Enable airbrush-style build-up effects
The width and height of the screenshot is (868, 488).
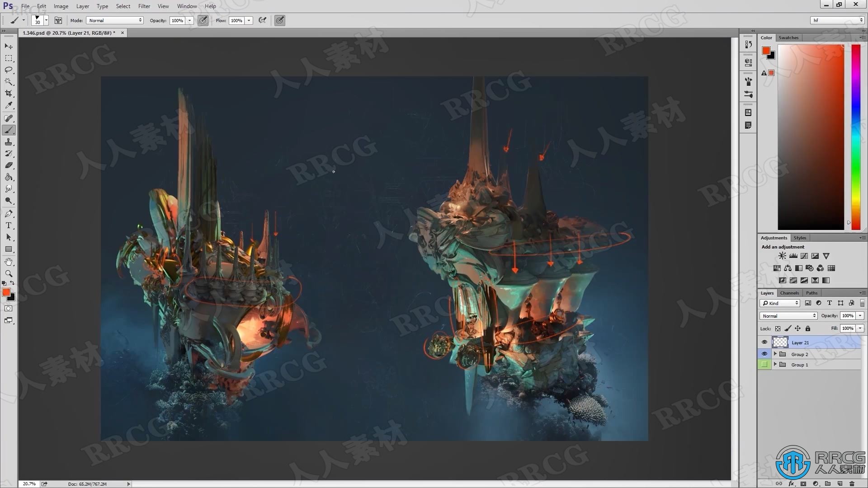pyautogui.click(x=262, y=20)
